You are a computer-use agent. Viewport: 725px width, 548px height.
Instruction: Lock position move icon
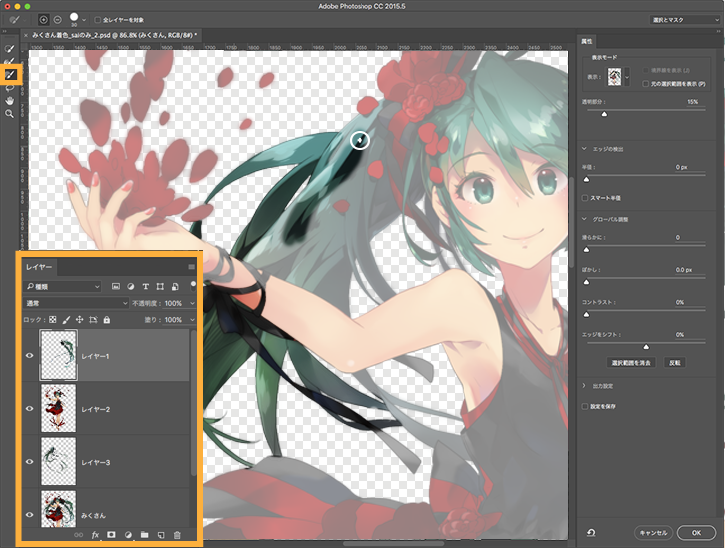pyautogui.click(x=80, y=320)
